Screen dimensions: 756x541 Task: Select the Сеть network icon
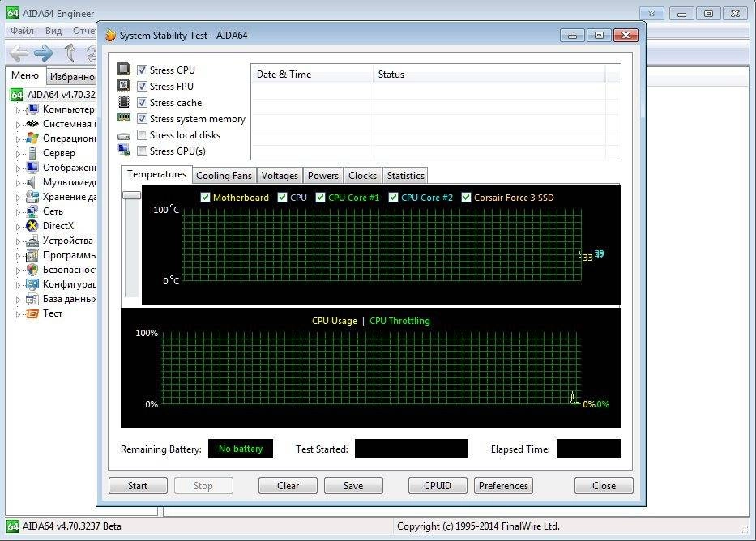tap(32, 211)
